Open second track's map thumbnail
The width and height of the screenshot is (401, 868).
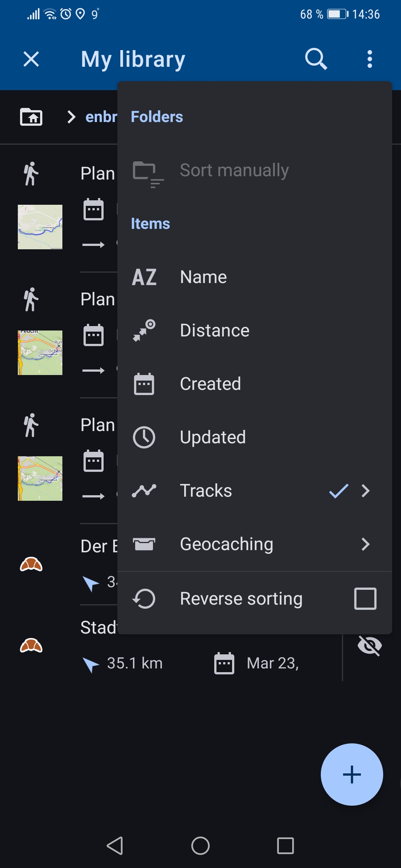click(x=40, y=353)
